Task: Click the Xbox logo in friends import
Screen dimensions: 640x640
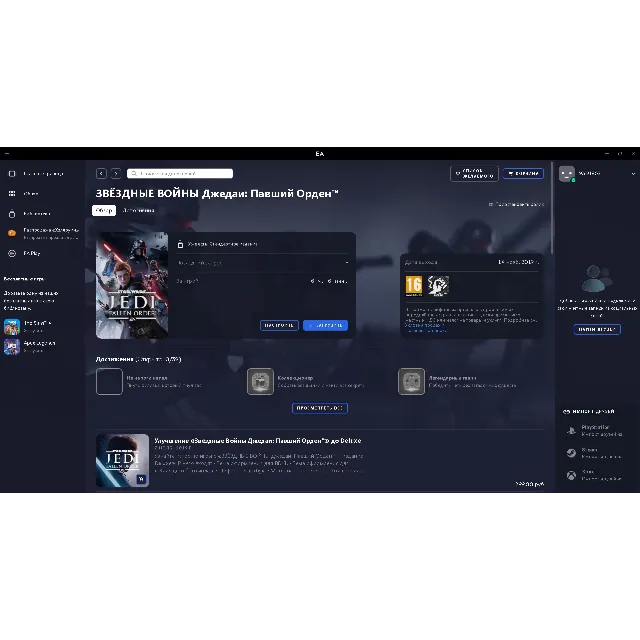Action: coord(571,475)
